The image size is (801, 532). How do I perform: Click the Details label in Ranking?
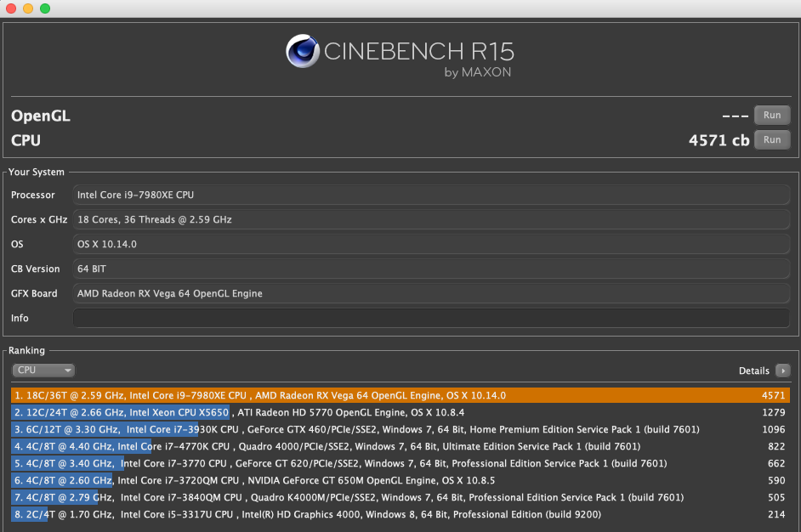(754, 371)
